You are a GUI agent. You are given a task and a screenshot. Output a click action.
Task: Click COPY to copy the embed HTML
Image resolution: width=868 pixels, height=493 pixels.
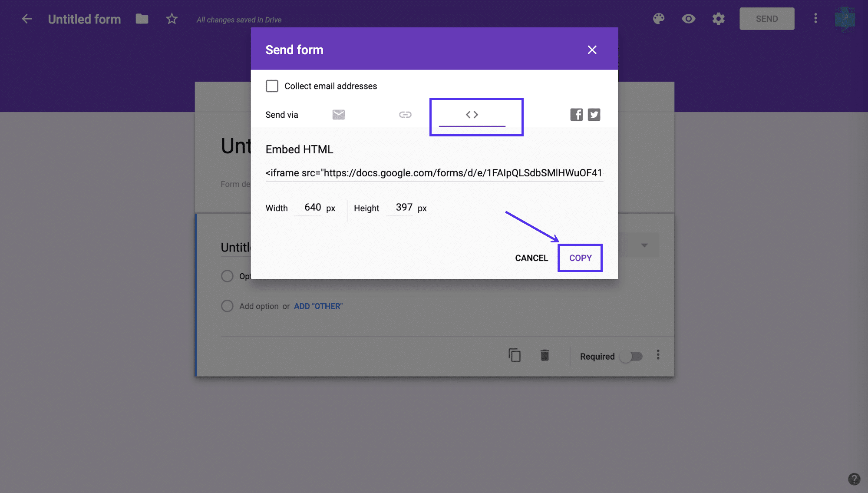(580, 258)
